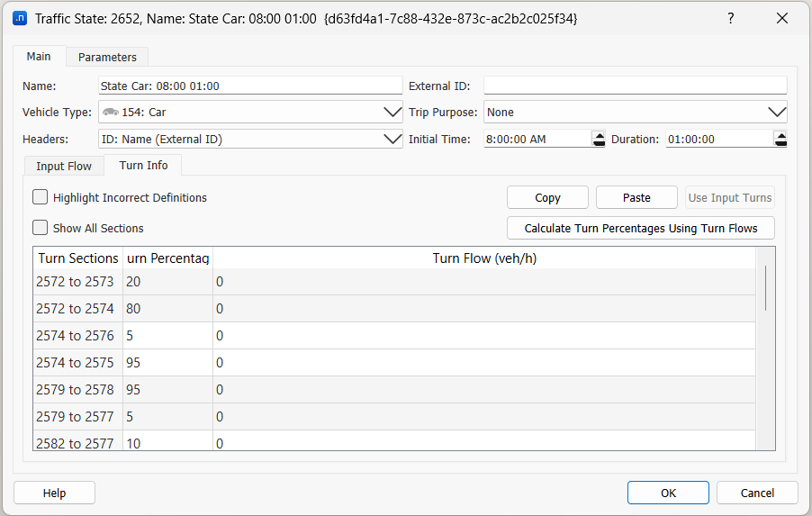Enable Highlight Incorrect Definitions checkbox

tap(41, 197)
